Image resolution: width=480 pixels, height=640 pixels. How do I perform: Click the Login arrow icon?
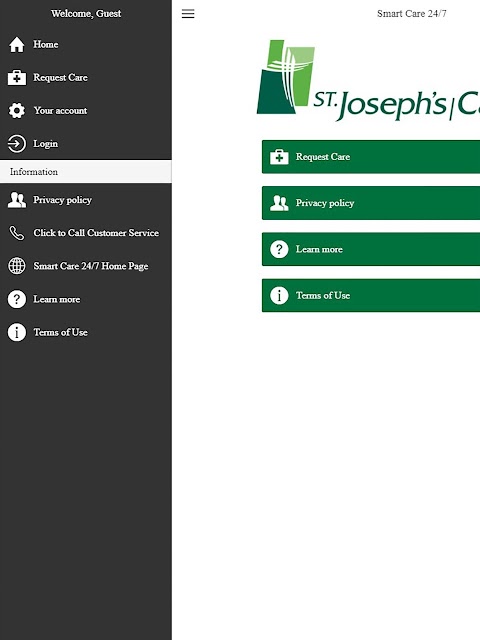[x=17, y=144]
